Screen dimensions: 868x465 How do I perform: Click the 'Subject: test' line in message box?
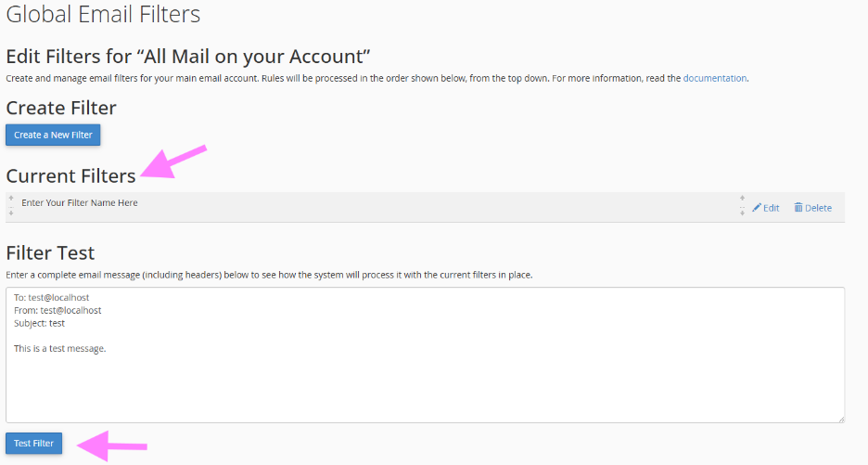pos(40,323)
